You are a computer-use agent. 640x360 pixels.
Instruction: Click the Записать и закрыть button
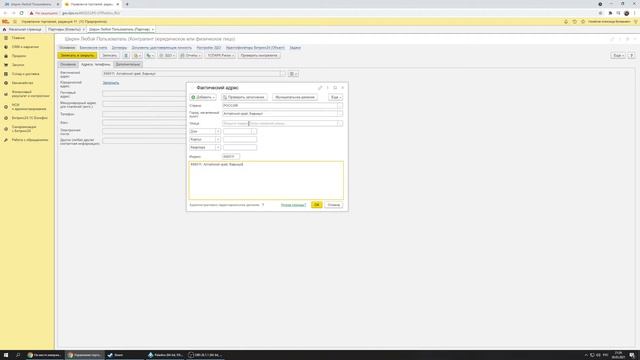[77, 55]
